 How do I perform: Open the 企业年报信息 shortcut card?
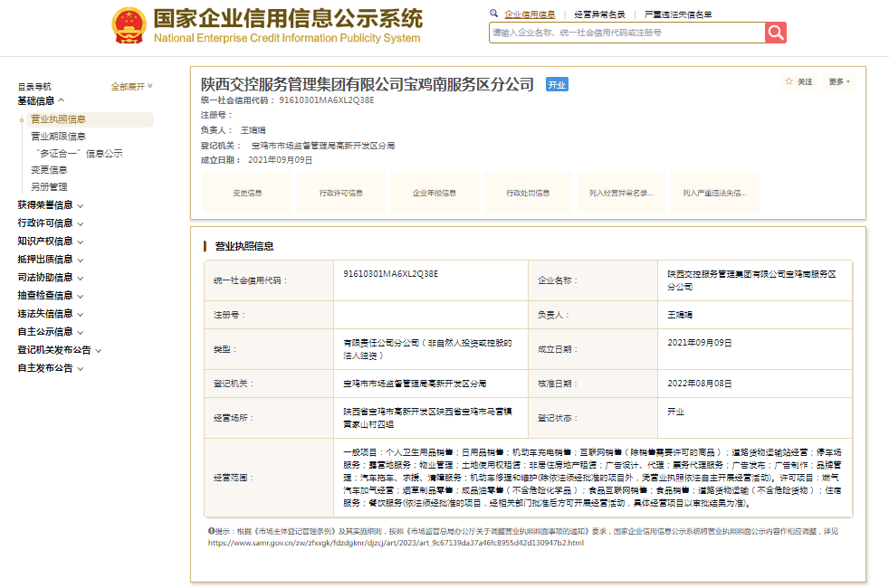tap(435, 193)
